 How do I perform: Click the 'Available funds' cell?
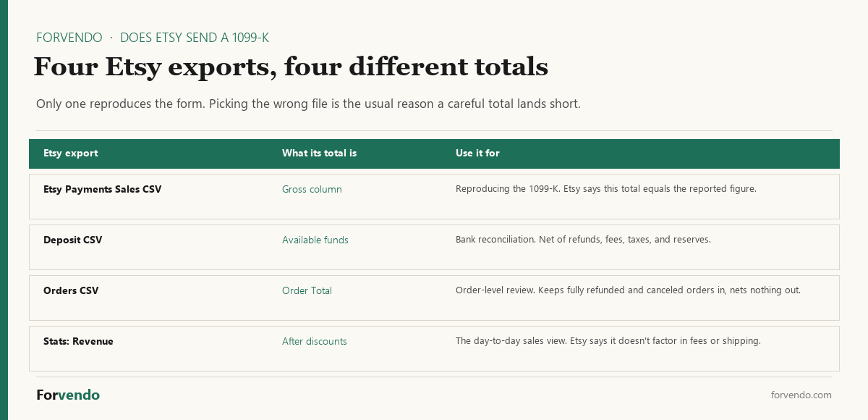(315, 240)
